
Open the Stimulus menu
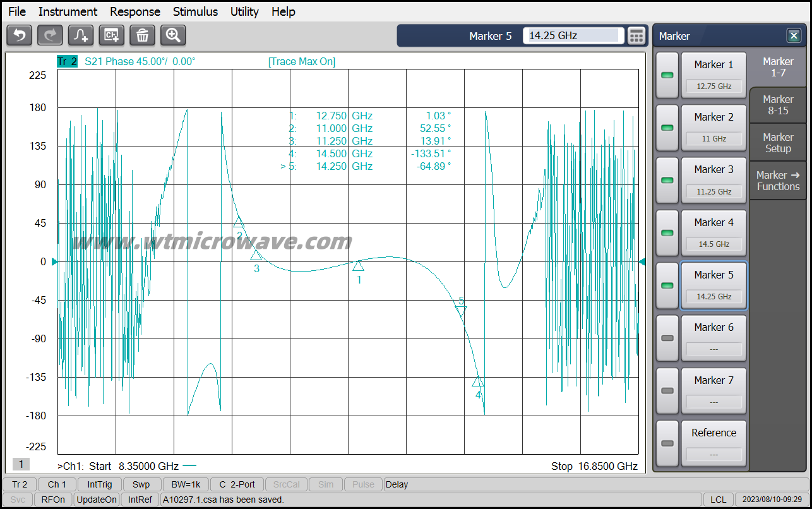[195, 11]
